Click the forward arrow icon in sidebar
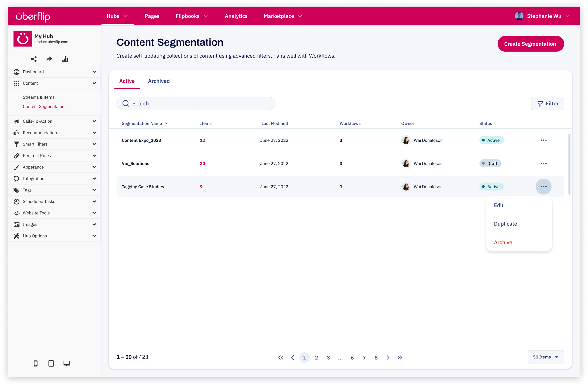 tap(49, 59)
